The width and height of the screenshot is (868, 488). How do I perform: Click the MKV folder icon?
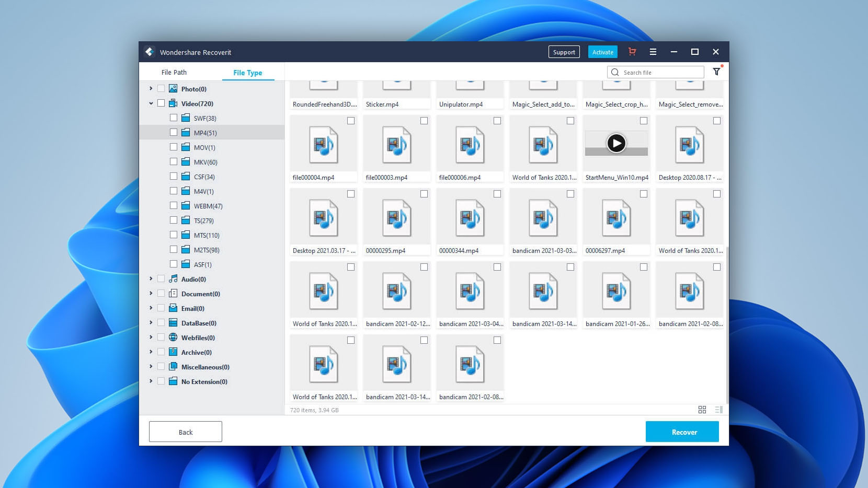pos(186,162)
